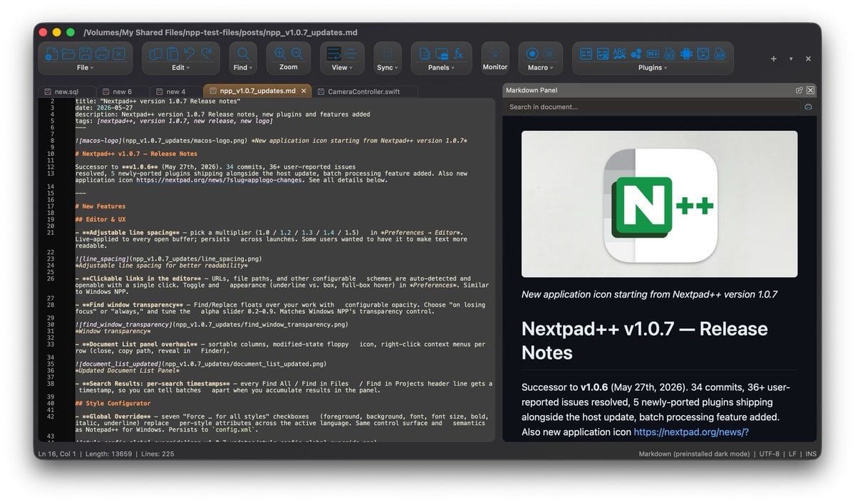Select the npp_v1.0.7_updates.md tab

point(257,91)
